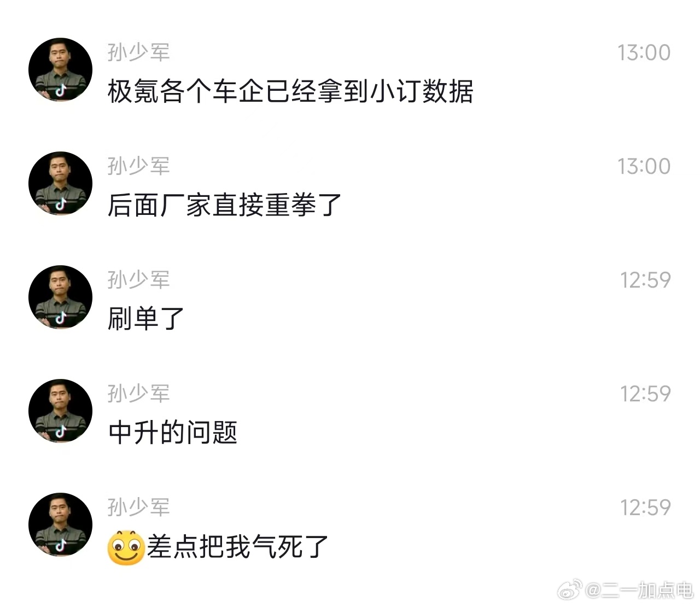Click sender name 孙少军 above 中升的问题
The width and height of the screenshot is (700, 607).
point(139,394)
